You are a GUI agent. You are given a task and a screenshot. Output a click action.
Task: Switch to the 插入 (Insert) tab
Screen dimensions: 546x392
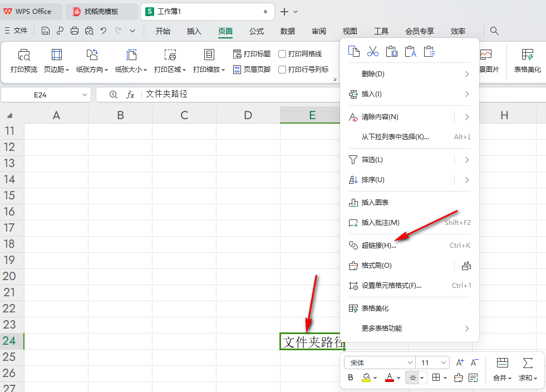click(194, 31)
